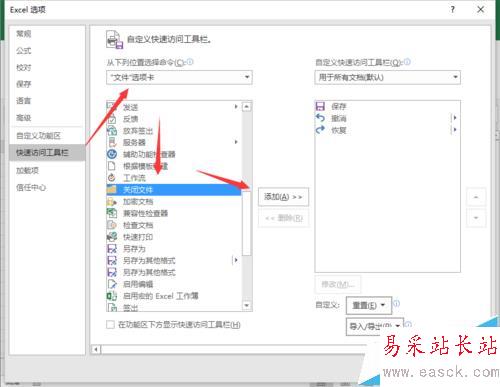Click command list scrollbar down arrow

click(246, 305)
